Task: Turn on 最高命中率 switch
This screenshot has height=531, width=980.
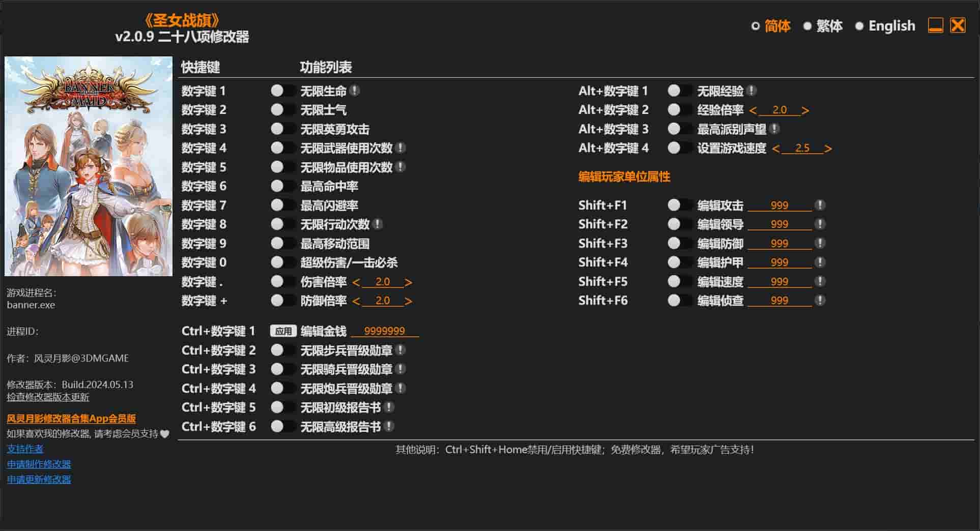Action: [283, 186]
